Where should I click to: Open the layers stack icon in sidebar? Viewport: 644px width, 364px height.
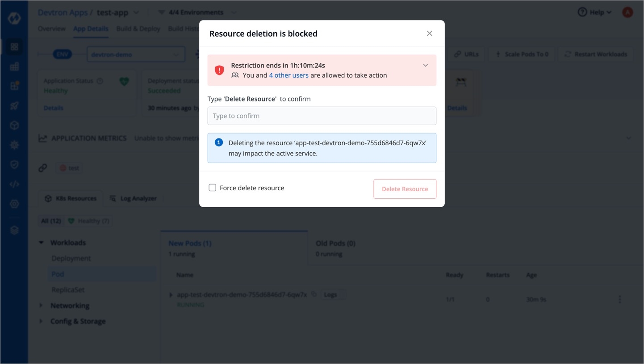[14, 230]
